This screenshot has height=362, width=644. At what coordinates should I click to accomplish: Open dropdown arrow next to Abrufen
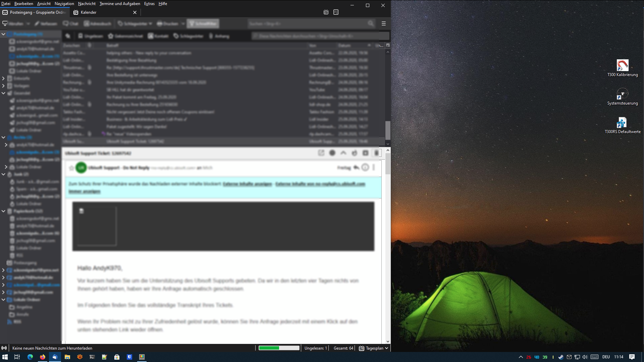(28, 24)
